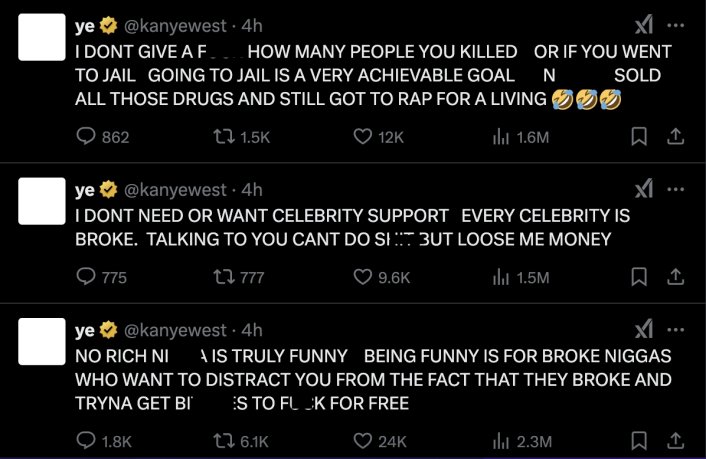This screenshot has height=459, width=706.
Task: Repost the first tweet with 1.5K reposts
Action: (x=226, y=137)
